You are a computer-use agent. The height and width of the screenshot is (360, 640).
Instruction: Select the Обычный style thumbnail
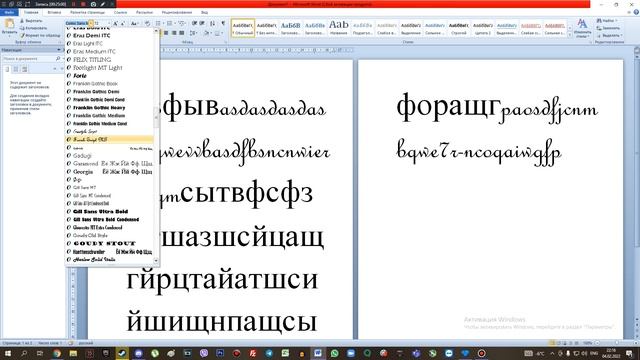tap(243, 28)
